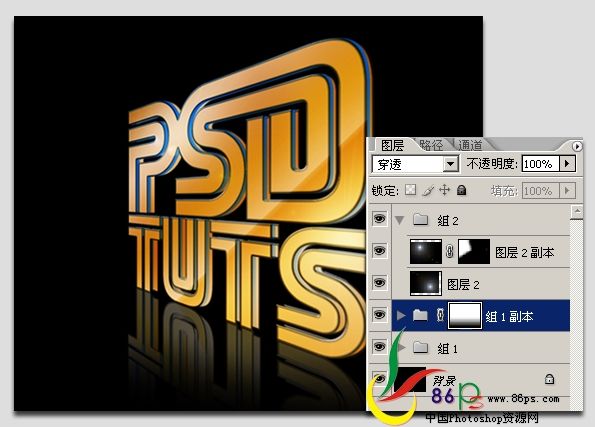Select the 图层 2 layer thumbnail

coord(426,283)
